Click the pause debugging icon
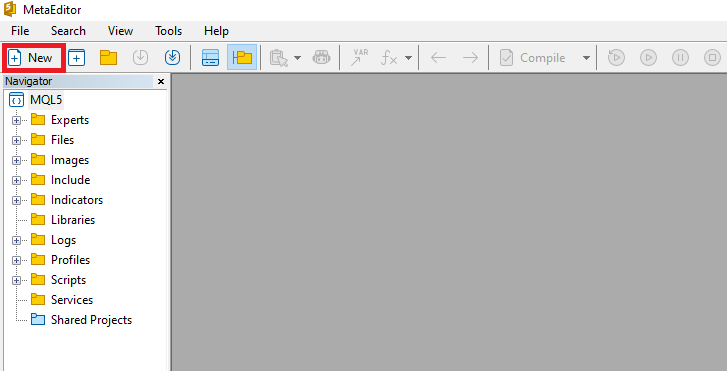The image size is (727, 371). [x=680, y=58]
